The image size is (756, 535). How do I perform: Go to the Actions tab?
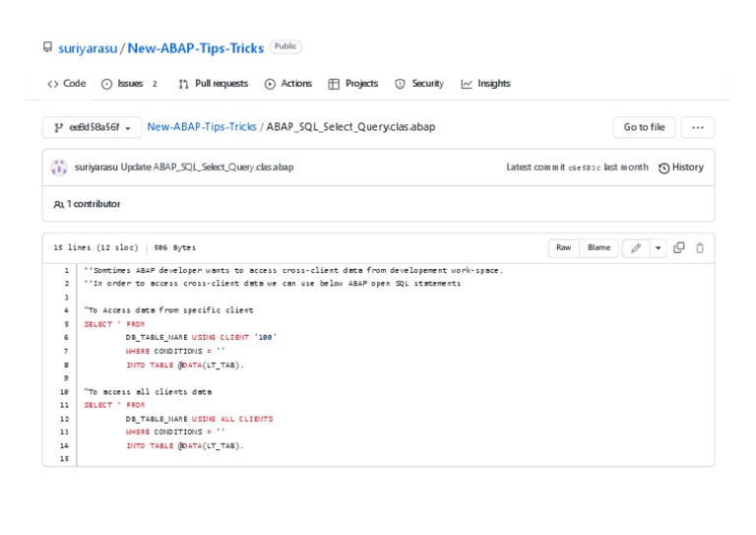(287, 84)
